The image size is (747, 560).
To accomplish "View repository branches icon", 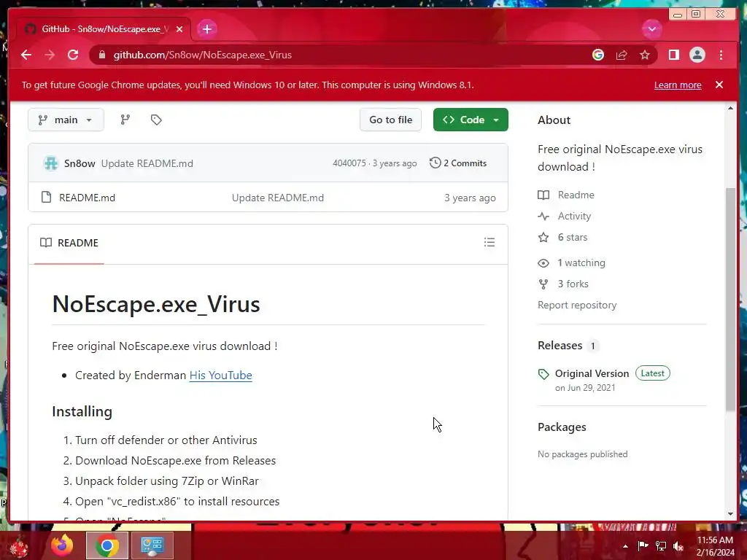I will click(x=125, y=120).
